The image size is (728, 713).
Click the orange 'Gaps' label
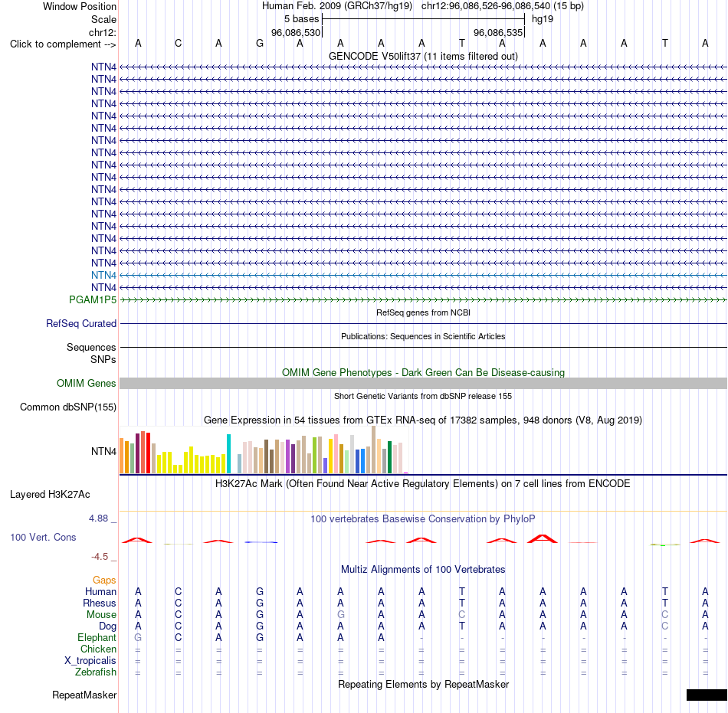104,580
